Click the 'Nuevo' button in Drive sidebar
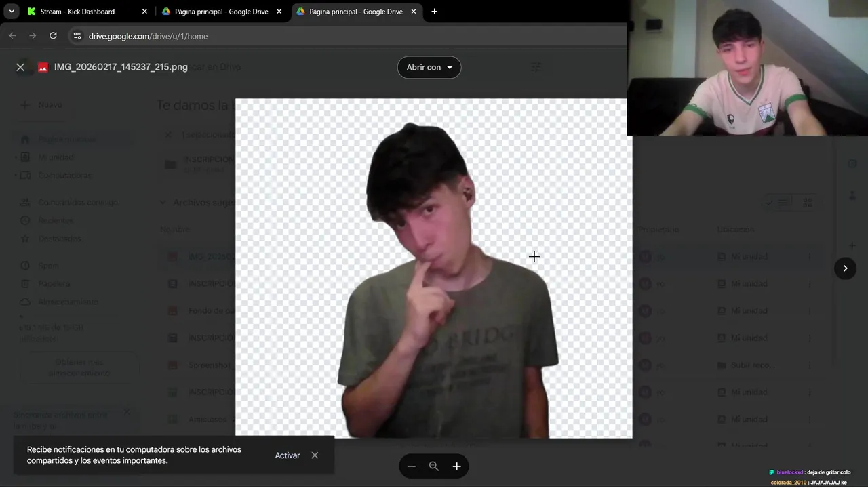Image resolution: width=868 pixels, height=488 pixels. point(42,105)
